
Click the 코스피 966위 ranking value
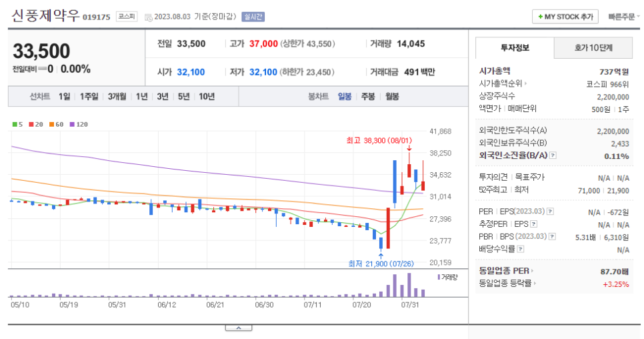click(x=607, y=84)
